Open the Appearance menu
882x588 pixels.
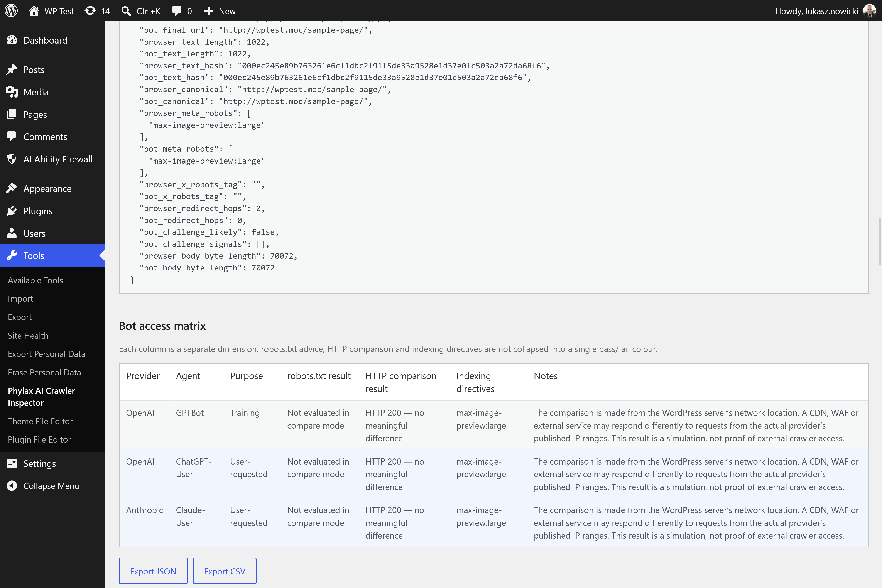(x=52, y=188)
